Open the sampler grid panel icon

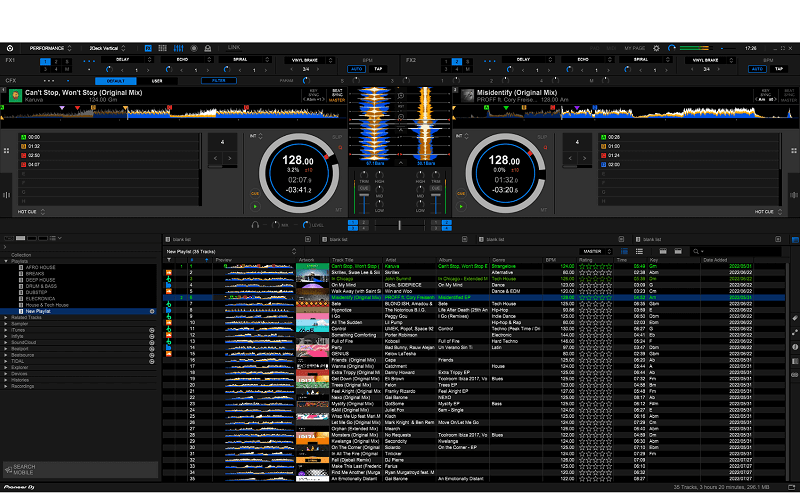[x=162, y=48]
